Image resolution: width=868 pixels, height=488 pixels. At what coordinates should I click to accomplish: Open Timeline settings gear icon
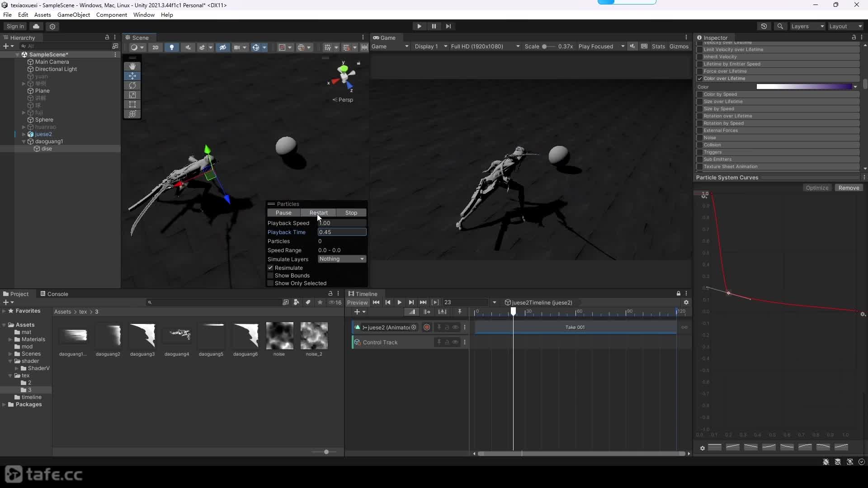click(686, 302)
